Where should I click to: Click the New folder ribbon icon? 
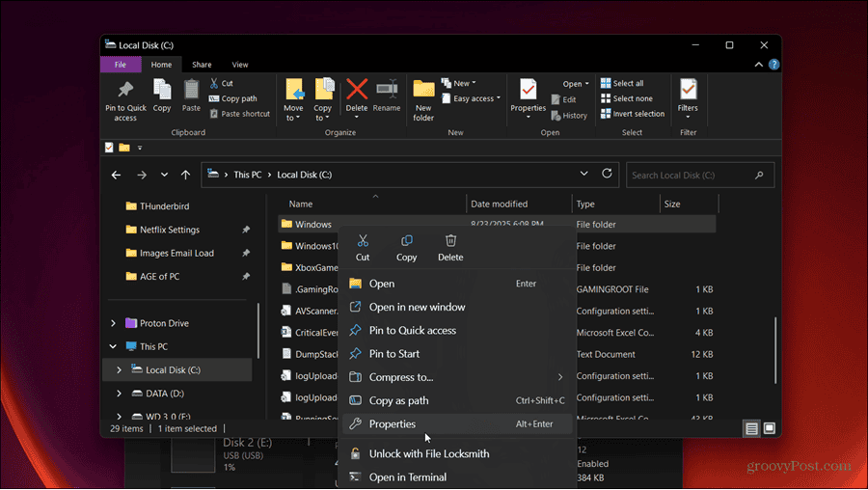click(x=423, y=89)
